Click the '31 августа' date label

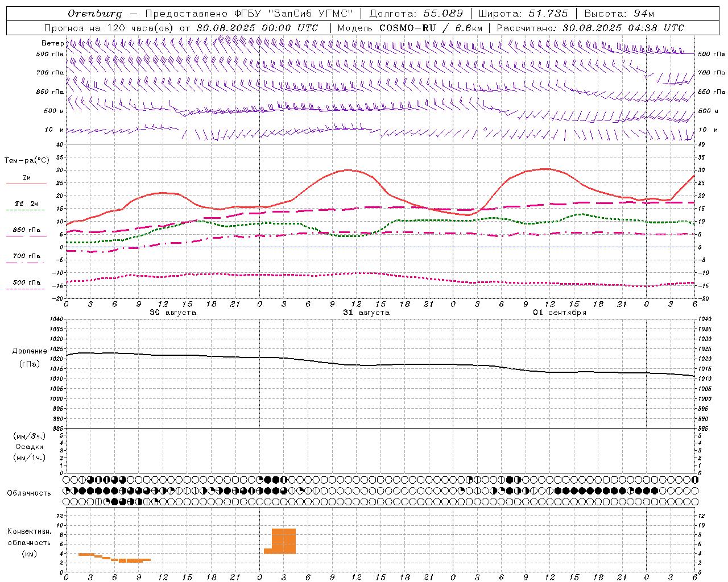click(x=366, y=313)
